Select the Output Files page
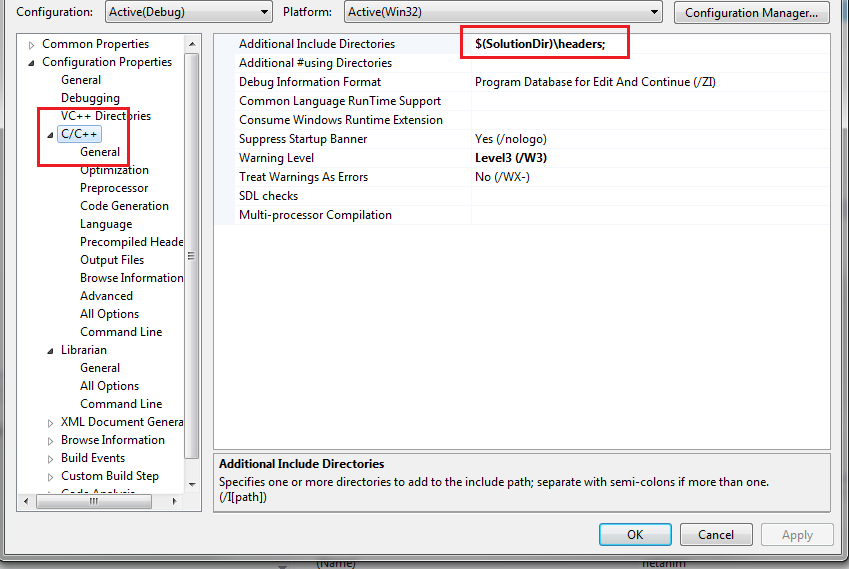Viewport: 849px width, 569px height. click(112, 260)
